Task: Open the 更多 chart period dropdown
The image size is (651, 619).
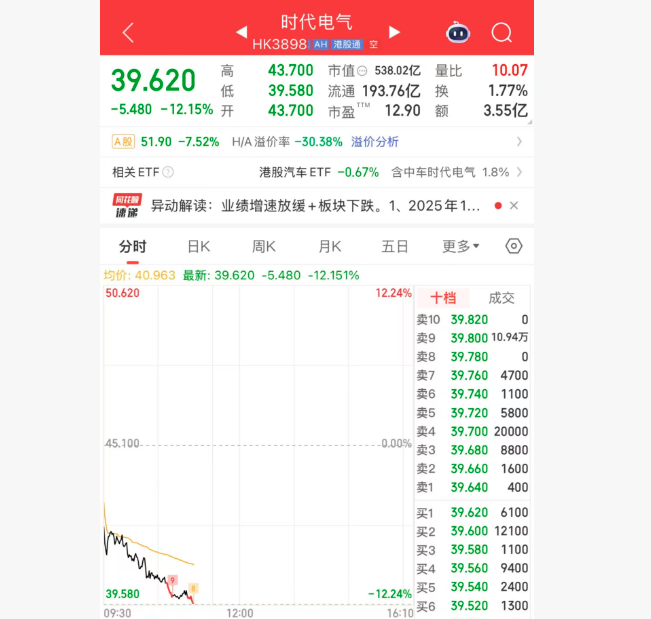Action: click(x=460, y=246)
